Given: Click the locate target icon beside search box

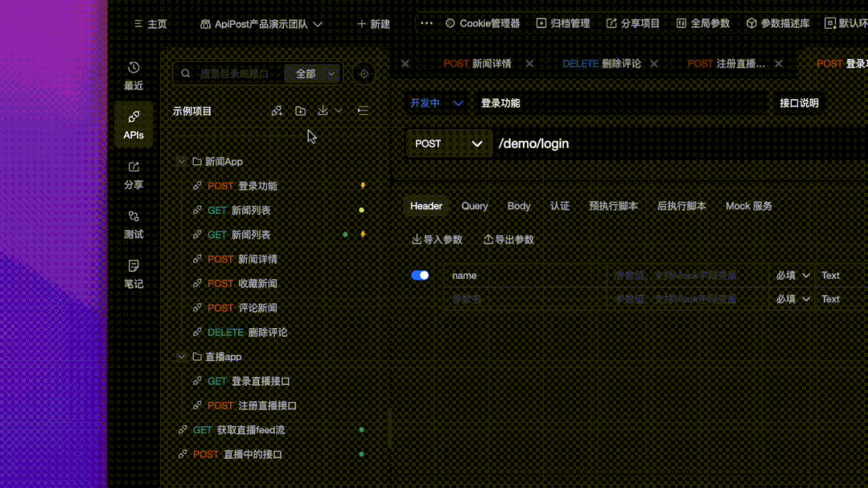Looking at the screenshot, I should [x=364, y=73].
